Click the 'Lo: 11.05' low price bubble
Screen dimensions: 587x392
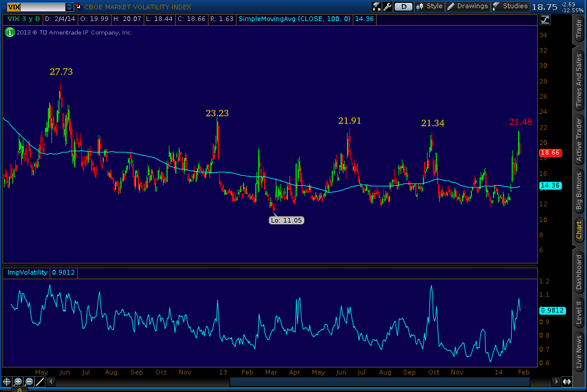[286, 220]
